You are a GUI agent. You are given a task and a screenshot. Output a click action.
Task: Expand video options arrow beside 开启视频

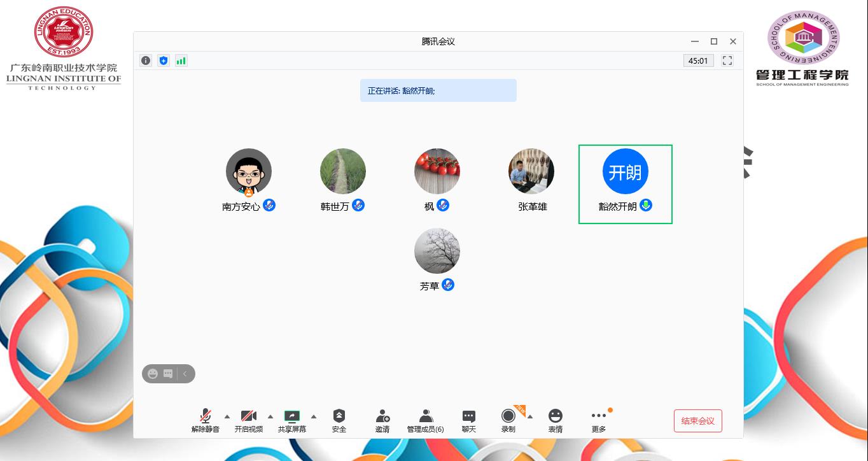pyautogui.click(x=270, y=416)
